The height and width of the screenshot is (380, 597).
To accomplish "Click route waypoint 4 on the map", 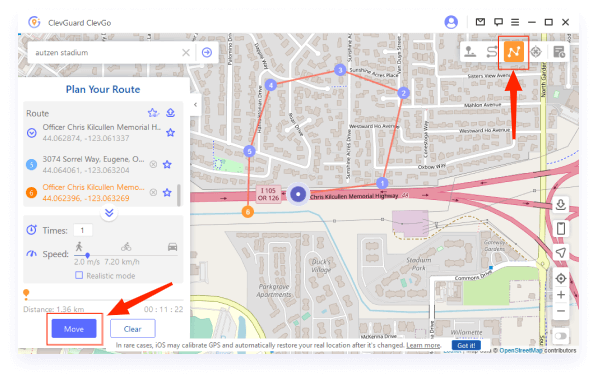I will tap(271, 85).
